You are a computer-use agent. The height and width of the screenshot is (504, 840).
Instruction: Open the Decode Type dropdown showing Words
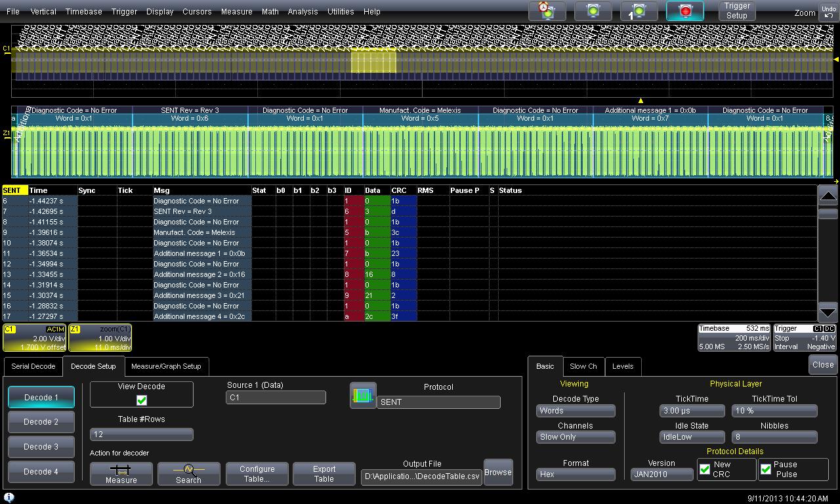tap(576, 411)
